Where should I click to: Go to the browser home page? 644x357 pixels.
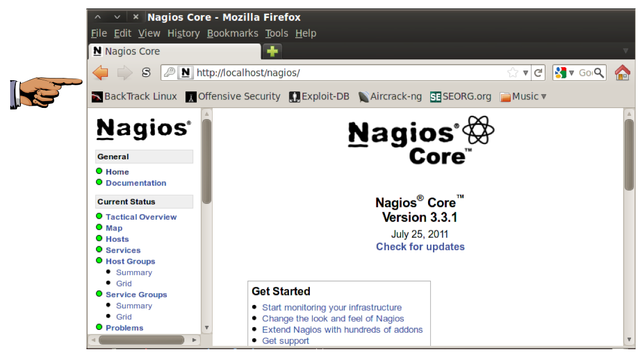click(x=623, y=73)
